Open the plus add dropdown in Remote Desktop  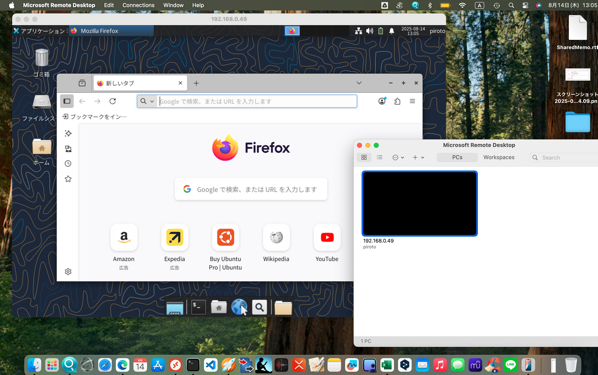(418, 157)
